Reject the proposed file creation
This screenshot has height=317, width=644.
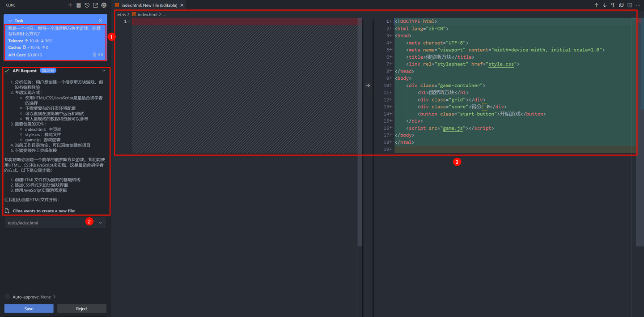click(82, 308)
